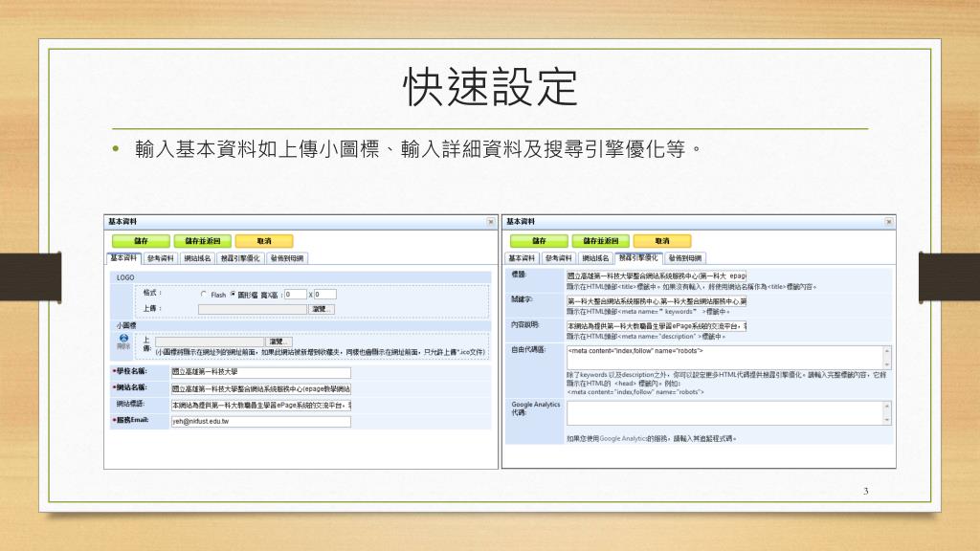980x551 pixels.
Task: Click 瀏覽 button for LOGO upload
Action: tap(322, 309)
